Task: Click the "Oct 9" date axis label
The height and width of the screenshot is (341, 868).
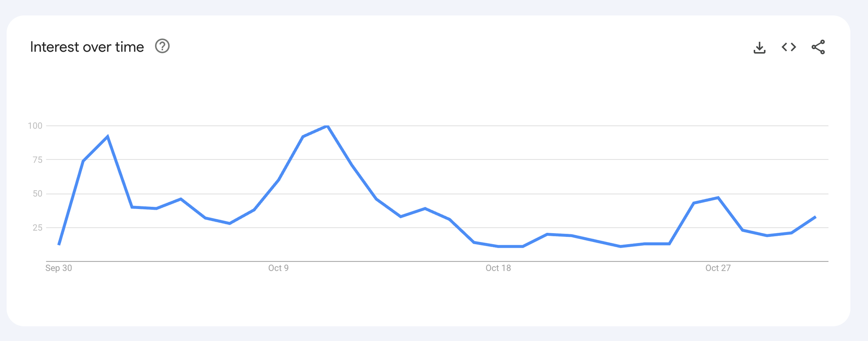Action: pos(278,268)
